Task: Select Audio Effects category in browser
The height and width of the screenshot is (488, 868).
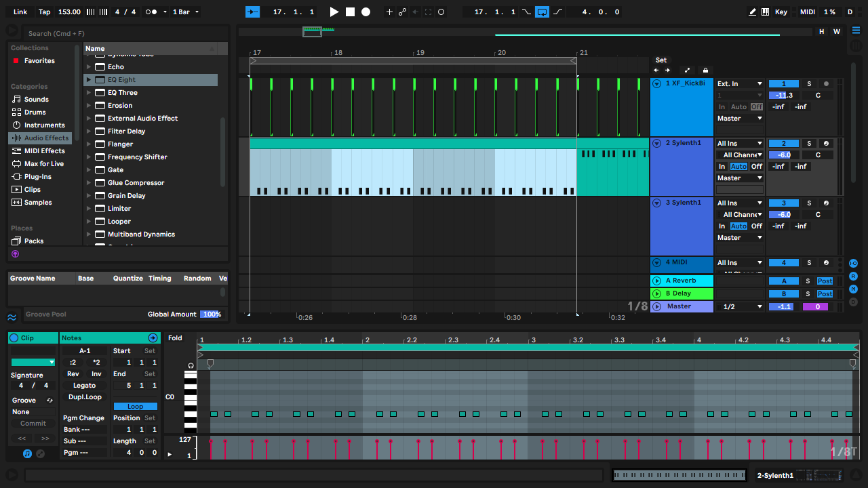Action: click(x=46, y=138)
